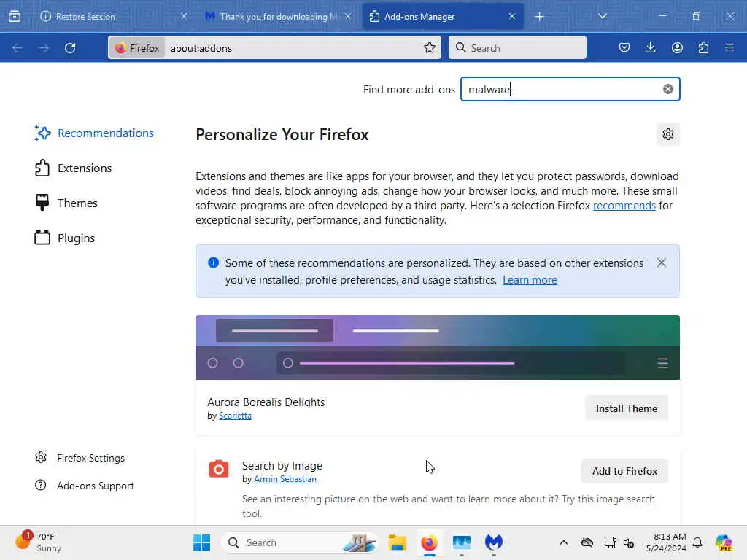Open the Extensions category in sidebar

pyautogui.click(x=74, y=168)
